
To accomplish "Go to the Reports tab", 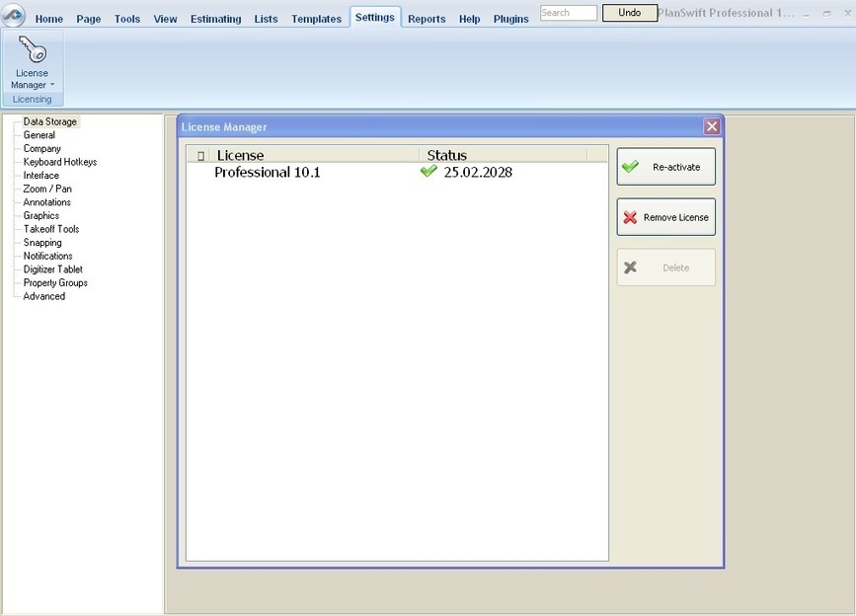I will 427,19.
